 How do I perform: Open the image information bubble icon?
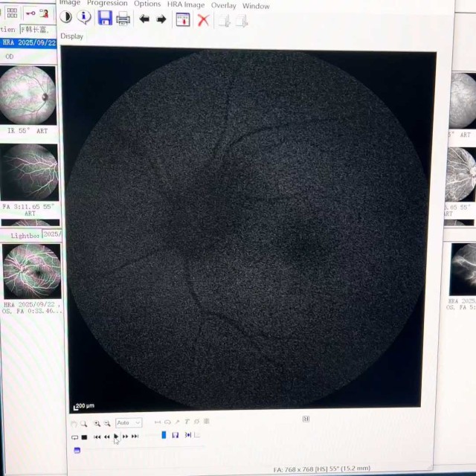click(x=85, y=18)
